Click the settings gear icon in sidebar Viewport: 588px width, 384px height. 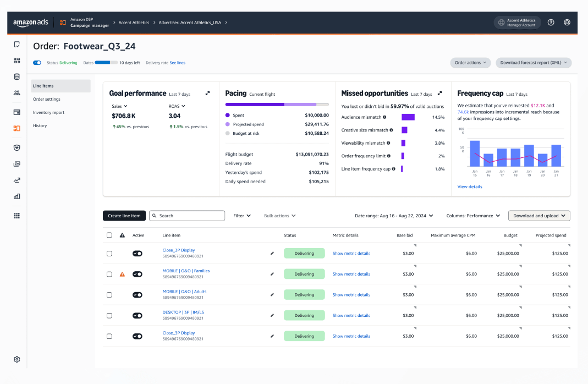click(x=17, y=359)
